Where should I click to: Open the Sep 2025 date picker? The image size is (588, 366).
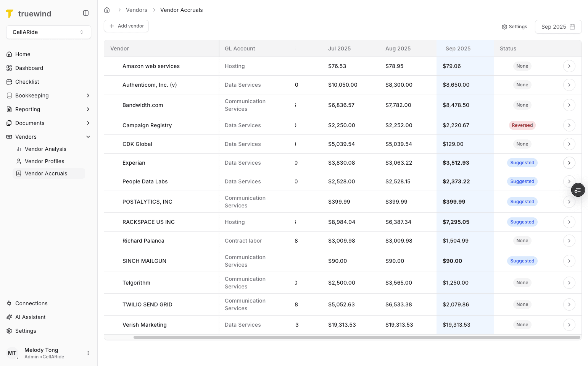click(558, 27)
